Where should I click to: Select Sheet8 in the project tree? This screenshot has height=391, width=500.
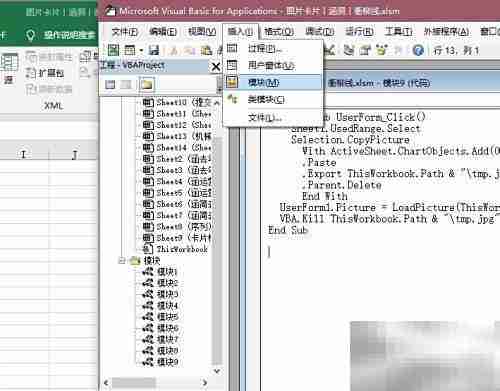177,227
